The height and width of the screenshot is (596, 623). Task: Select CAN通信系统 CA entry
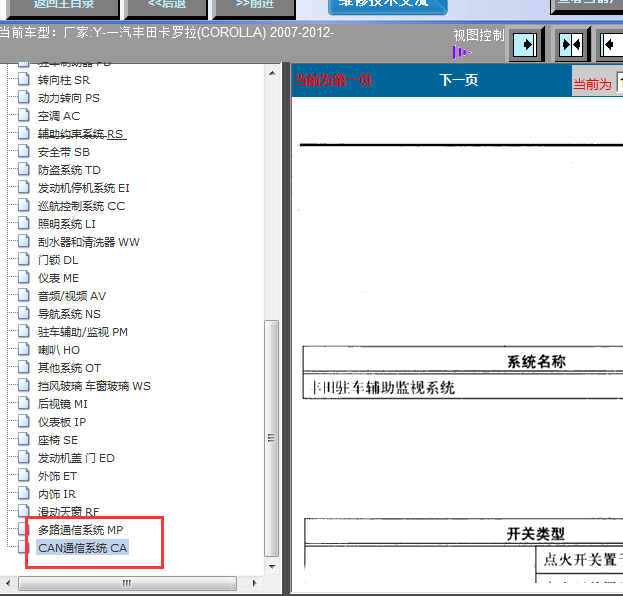coord(83,548)
